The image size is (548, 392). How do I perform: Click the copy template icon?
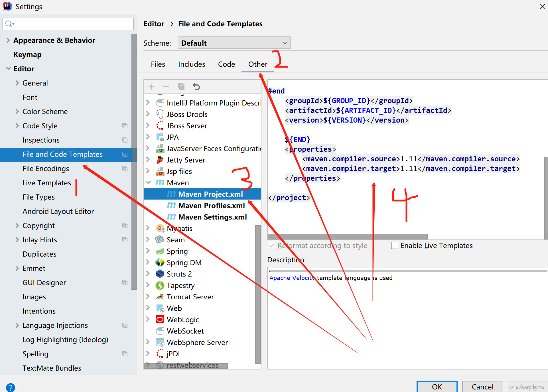click(181, 86)
